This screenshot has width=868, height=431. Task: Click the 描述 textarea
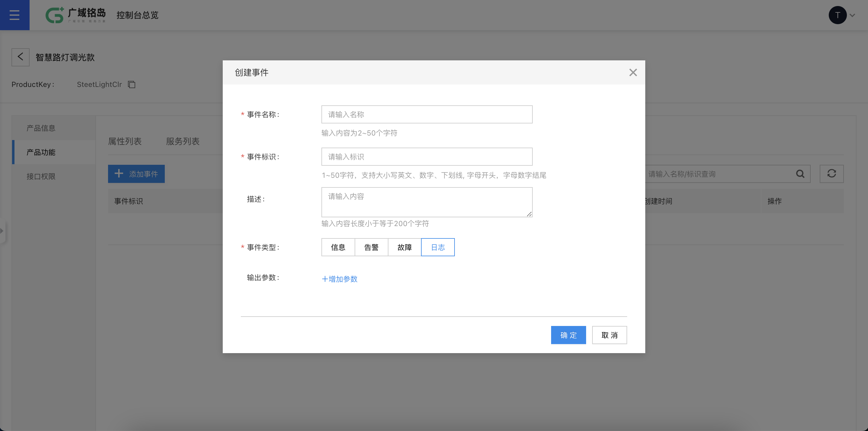pyautogui.click(x=426, y=202)
